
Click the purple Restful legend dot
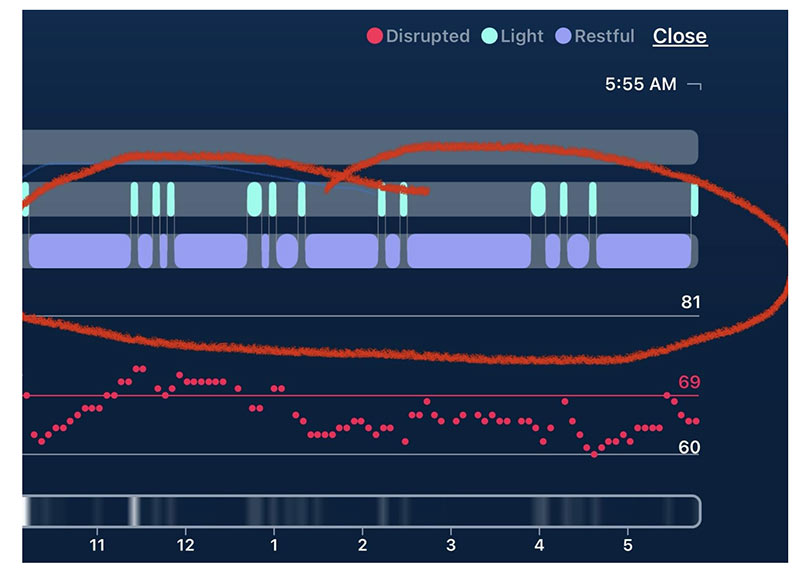565,36
